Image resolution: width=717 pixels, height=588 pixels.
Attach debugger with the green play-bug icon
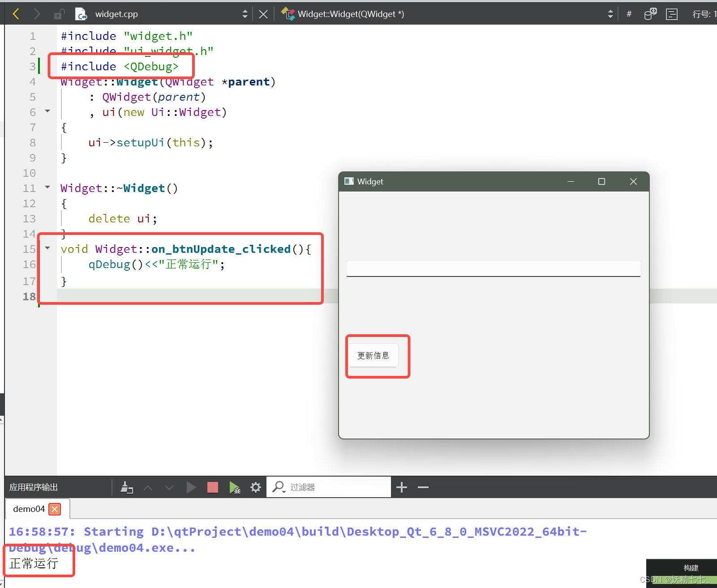pos(235,487)
